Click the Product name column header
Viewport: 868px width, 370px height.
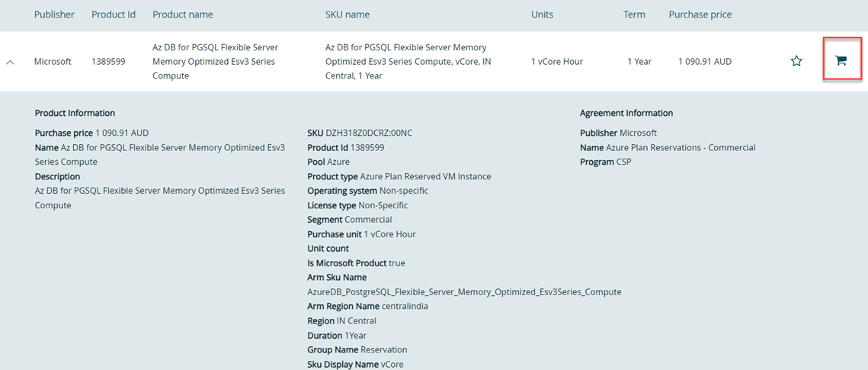(x=183, y=14)
